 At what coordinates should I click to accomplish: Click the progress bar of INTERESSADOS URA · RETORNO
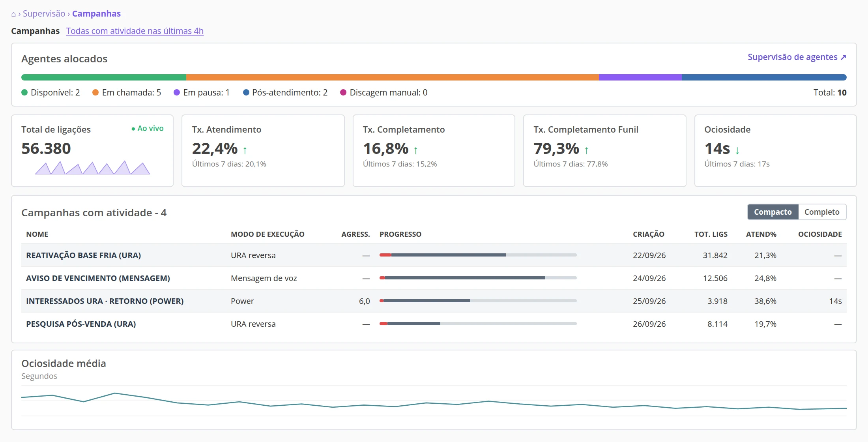[478, 301]
